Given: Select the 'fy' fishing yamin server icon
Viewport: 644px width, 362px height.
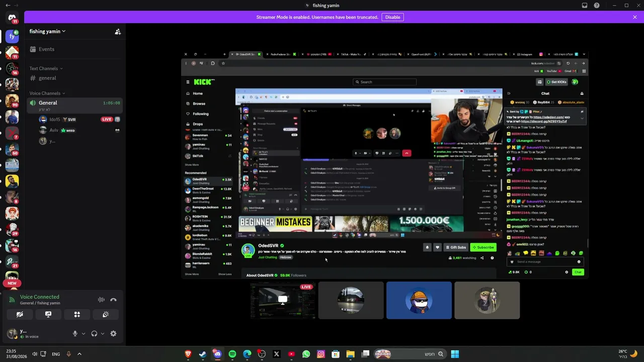Looking at the screenshot, I should [x=12, y=36].
